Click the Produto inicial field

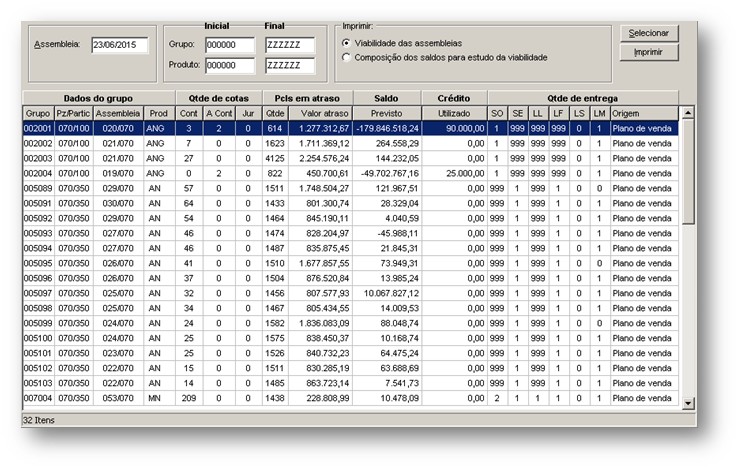click(230, 65)
